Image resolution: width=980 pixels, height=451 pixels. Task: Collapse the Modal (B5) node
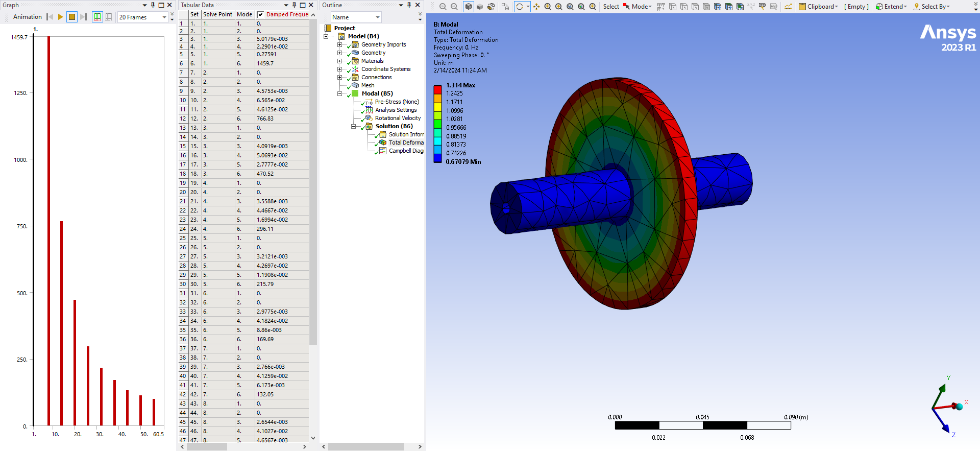[339, 93]
